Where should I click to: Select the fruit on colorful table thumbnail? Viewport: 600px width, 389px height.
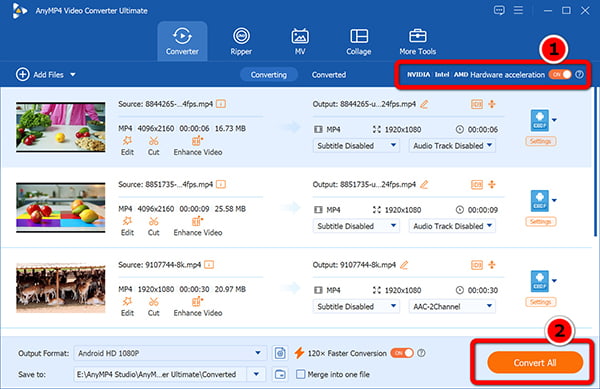(x=60, y=207)
